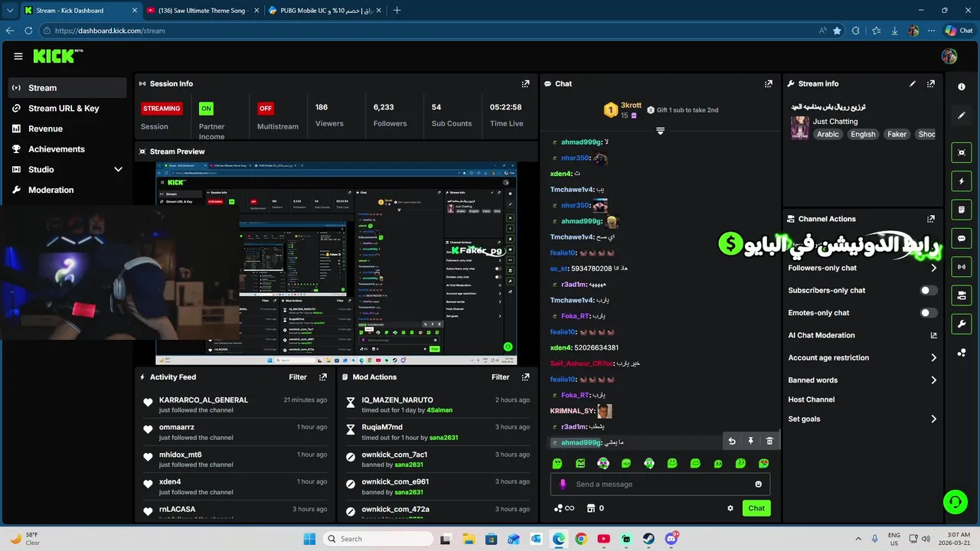Select the Arabic stream tag
The width and height of the screenshot is (980, 551).
coord(828,134)
